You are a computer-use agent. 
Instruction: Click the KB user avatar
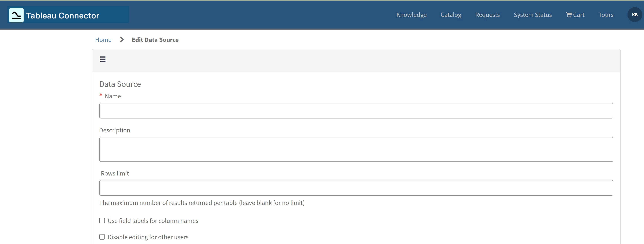pos(635,14)
